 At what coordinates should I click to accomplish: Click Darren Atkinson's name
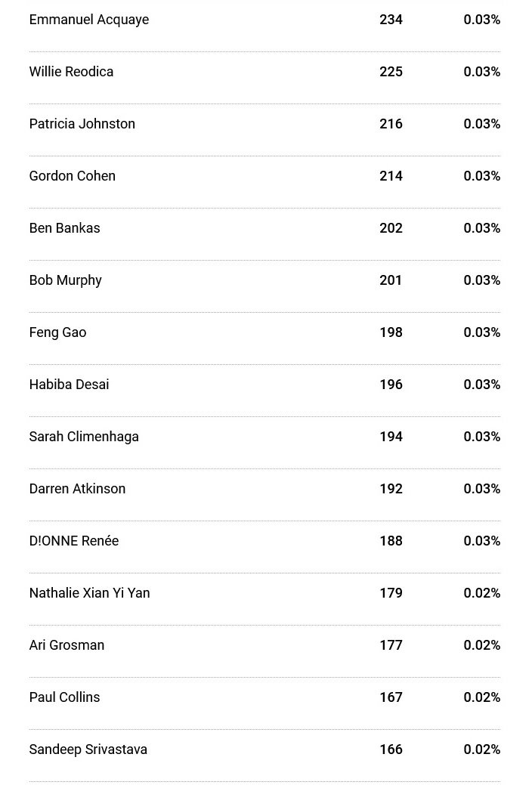[77, 489]
